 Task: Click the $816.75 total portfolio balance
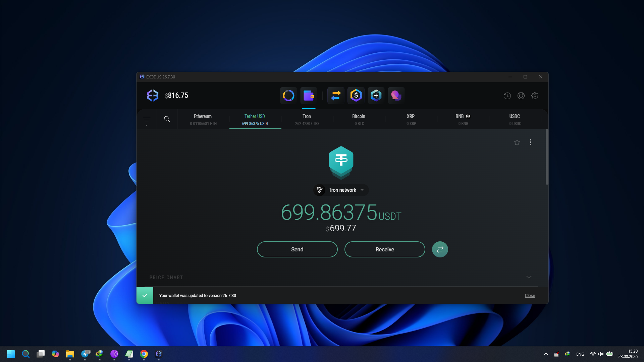tap(177, 96)
